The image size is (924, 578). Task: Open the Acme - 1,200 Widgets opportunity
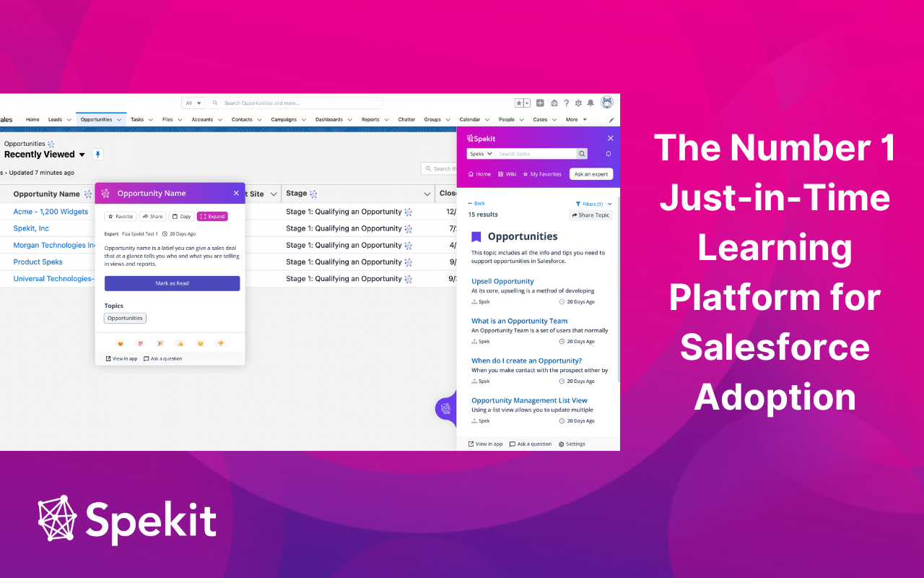coord(51,212)
